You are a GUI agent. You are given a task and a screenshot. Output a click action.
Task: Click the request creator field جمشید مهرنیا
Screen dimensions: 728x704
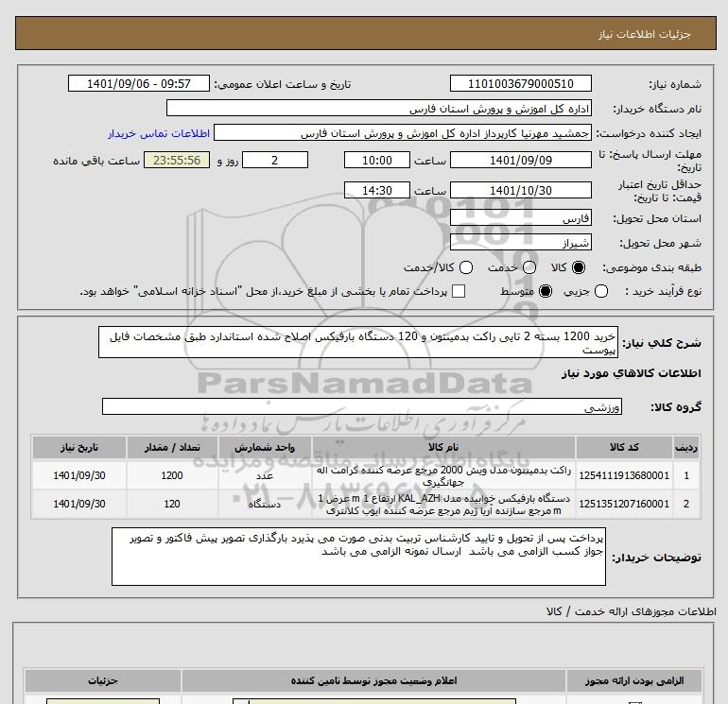point(403,133)
